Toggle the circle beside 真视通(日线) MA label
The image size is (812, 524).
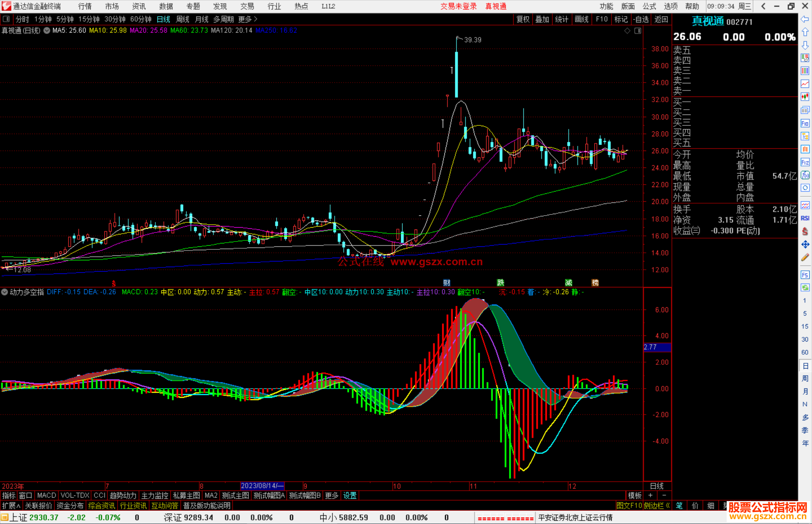tap(47, 31)
